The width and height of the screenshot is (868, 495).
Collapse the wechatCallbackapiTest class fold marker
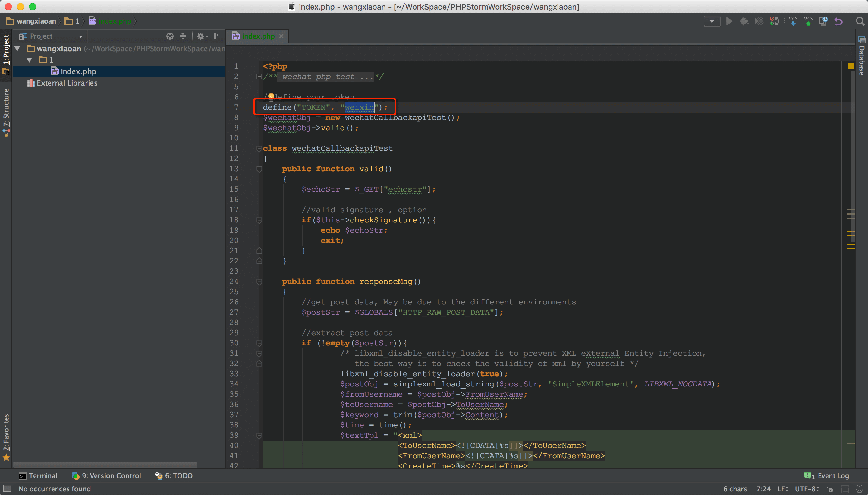click(x=259, y=149)
